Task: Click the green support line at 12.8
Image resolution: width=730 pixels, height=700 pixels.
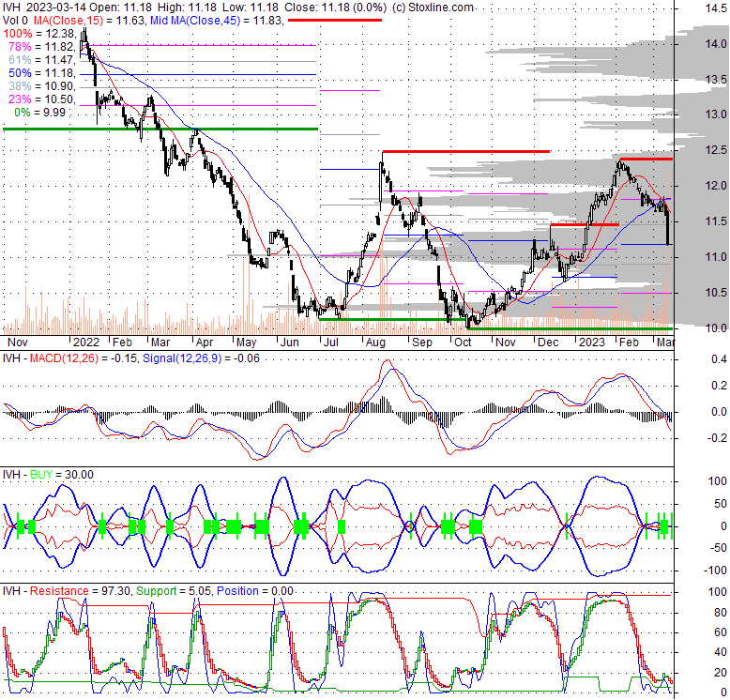Action: (160, 129)
